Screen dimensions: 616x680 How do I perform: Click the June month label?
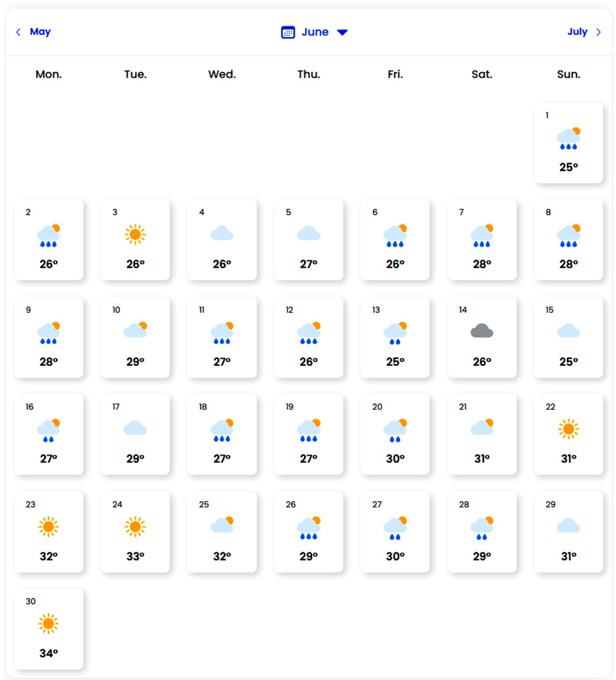tap(315, 32)
